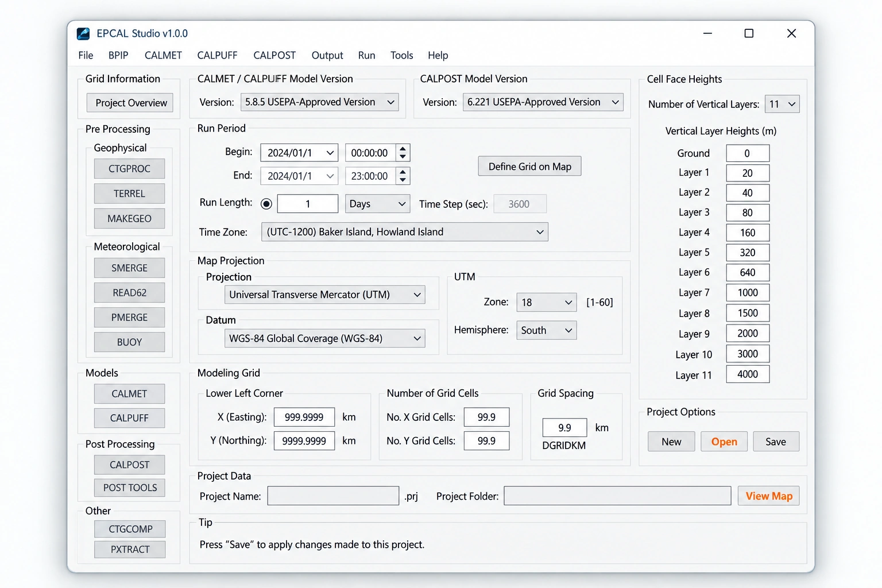This screenshot has height=588, width=882.
Task: Open the Tools menu
Action: (401, 55)
